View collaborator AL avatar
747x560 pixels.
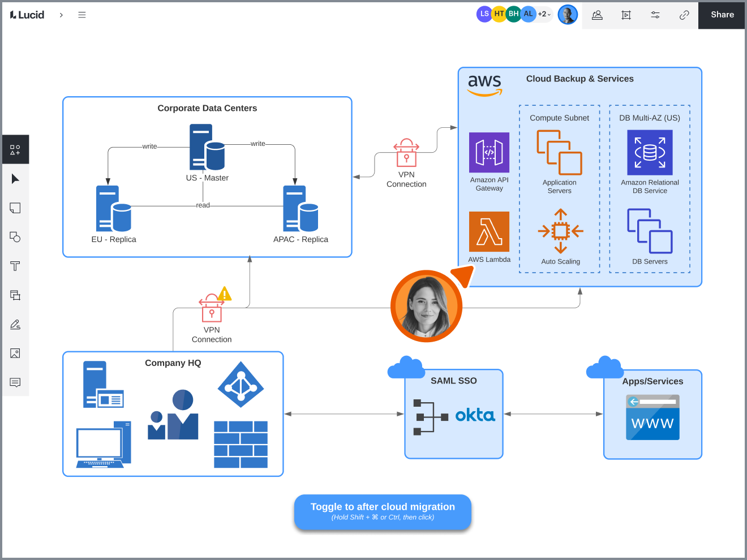tap(529, 14)
